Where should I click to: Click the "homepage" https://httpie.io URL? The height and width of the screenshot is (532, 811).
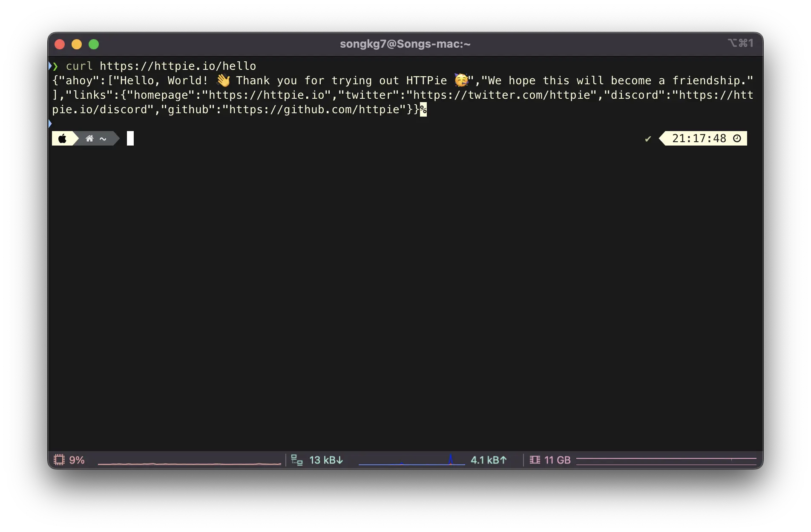pyautogui.click(x=267, y=94)
